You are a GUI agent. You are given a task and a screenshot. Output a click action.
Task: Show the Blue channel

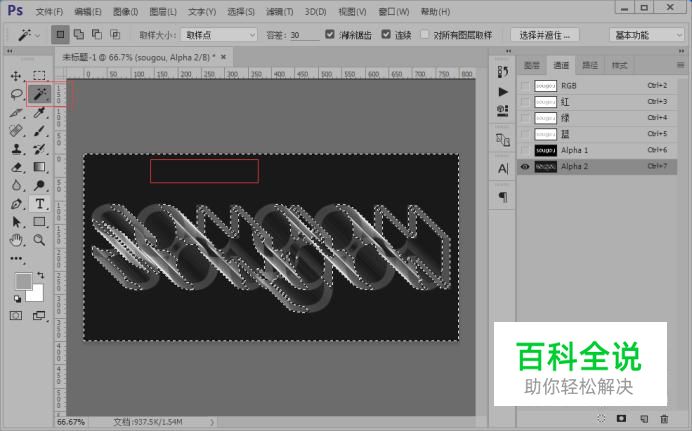(x=525, y=134)
